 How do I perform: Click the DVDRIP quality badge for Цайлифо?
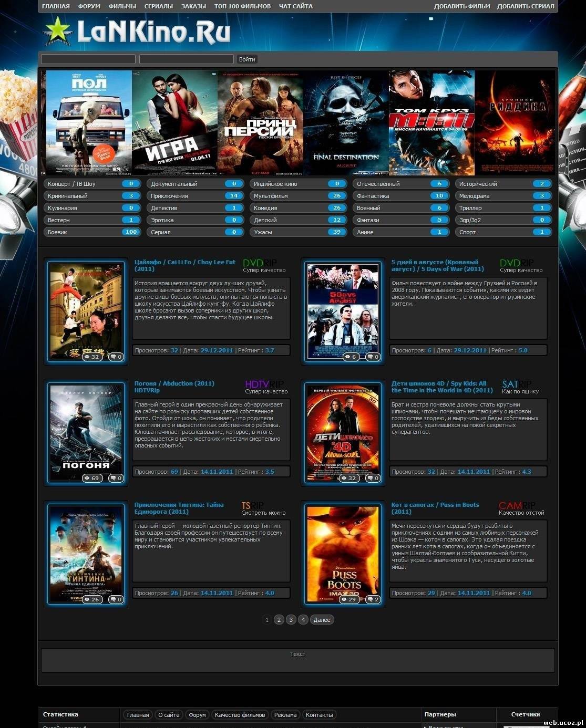[260, 263]
